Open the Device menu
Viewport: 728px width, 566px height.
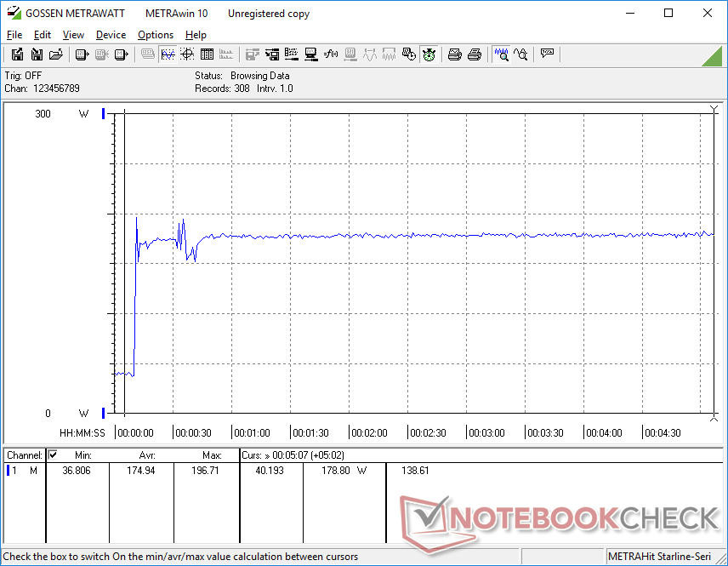[x=111, y=35]
